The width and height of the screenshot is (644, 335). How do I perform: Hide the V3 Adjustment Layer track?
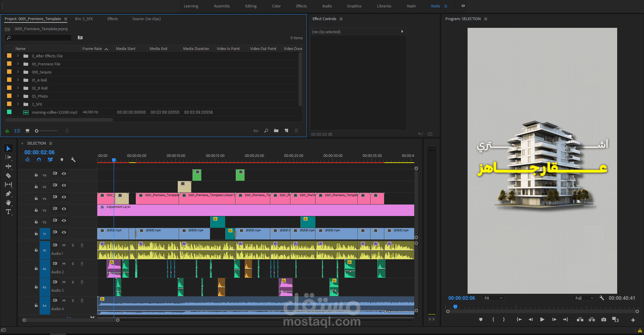tap(64, 209)
